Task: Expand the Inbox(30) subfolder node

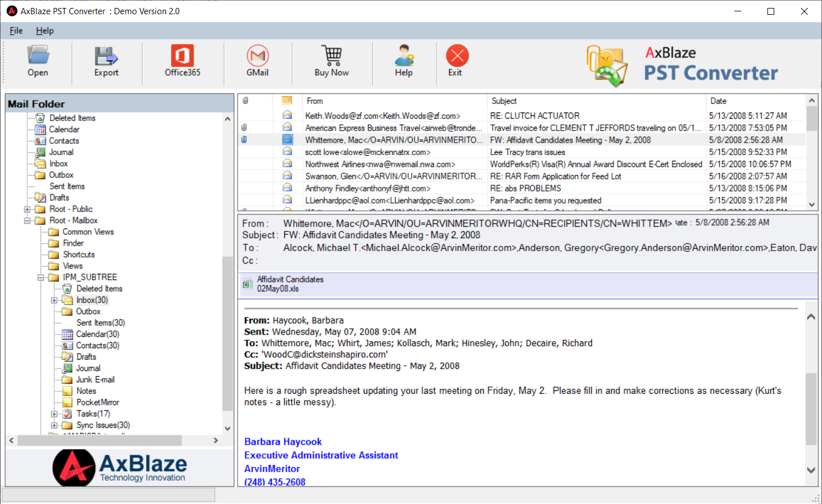Action: [54, 300]
